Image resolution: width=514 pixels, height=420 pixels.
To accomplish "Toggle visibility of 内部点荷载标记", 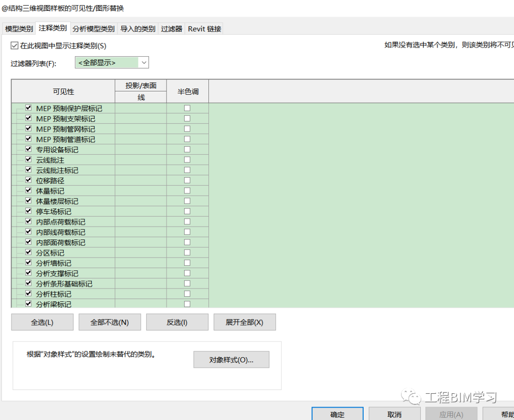I will 28,221.
